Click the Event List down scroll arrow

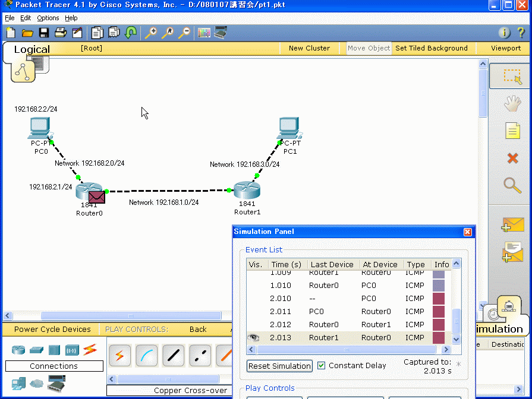pos(457,340)
